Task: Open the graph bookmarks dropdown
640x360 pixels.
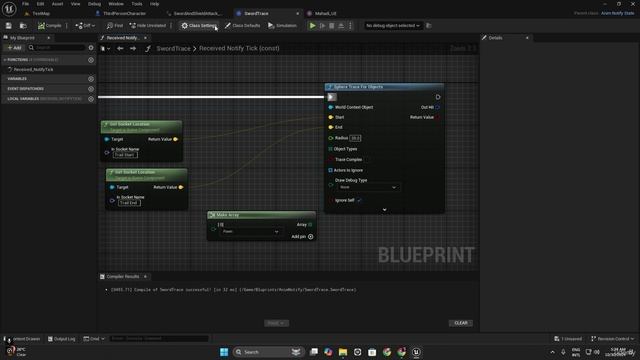Action: pyautogui.click(x=105, y=48)
